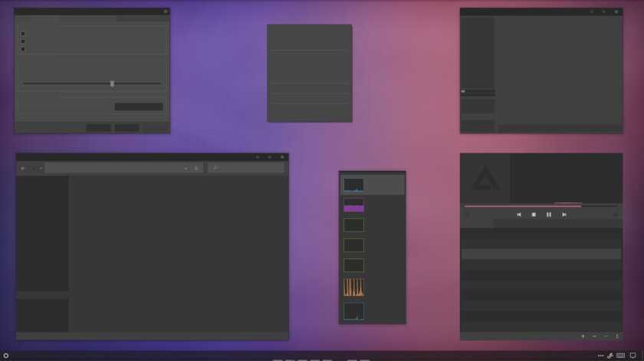The image size is (644, 361).
Task: Click the previous track button in media player
Action: click(x=518, y=215)
